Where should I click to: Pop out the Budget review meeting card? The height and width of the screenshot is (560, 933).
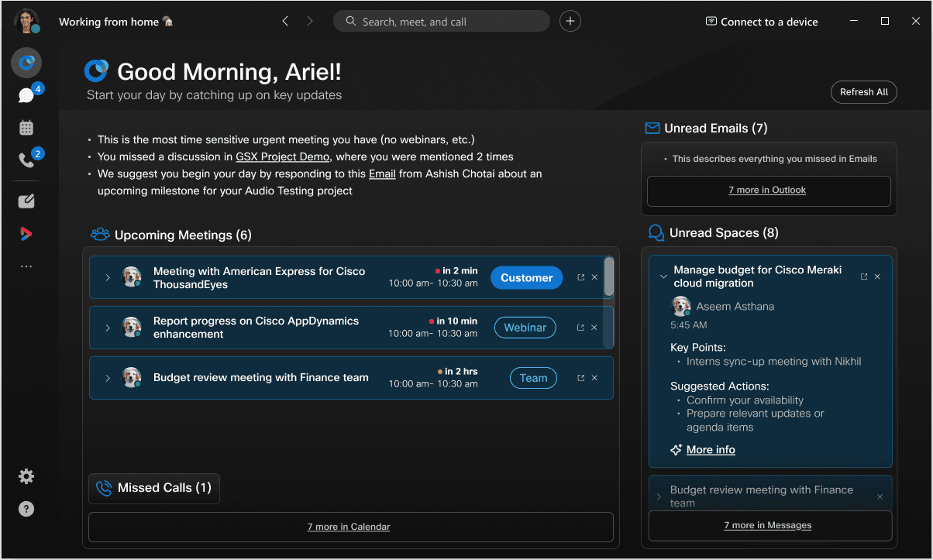[x=580, y=378]
